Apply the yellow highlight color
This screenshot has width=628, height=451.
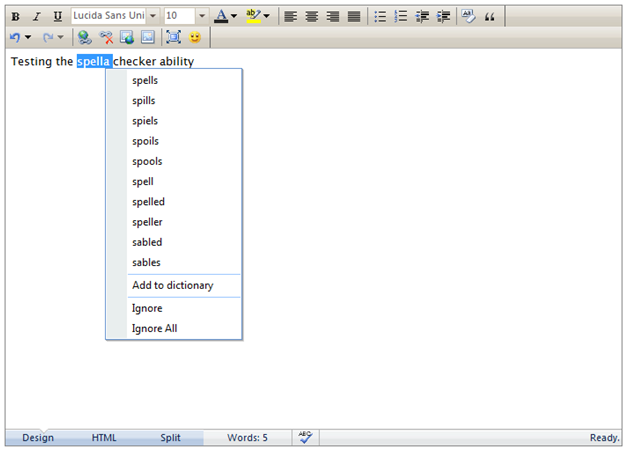click(253, 16)
